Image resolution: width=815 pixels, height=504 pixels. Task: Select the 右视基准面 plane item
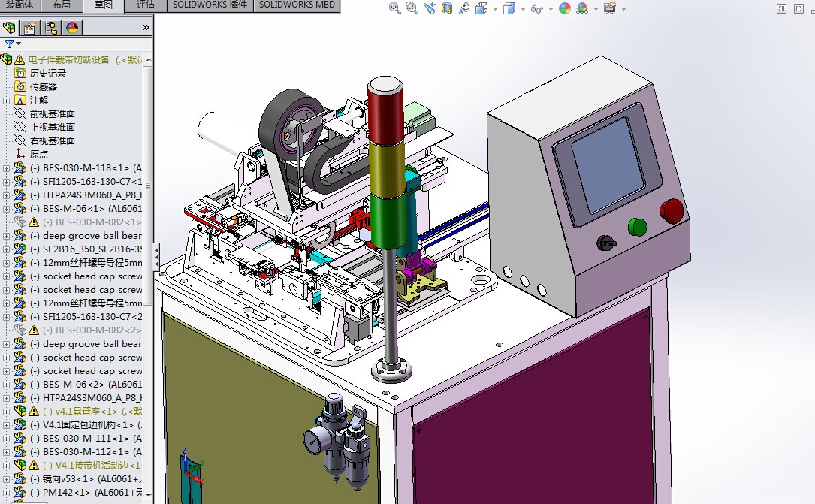[53, 140]
